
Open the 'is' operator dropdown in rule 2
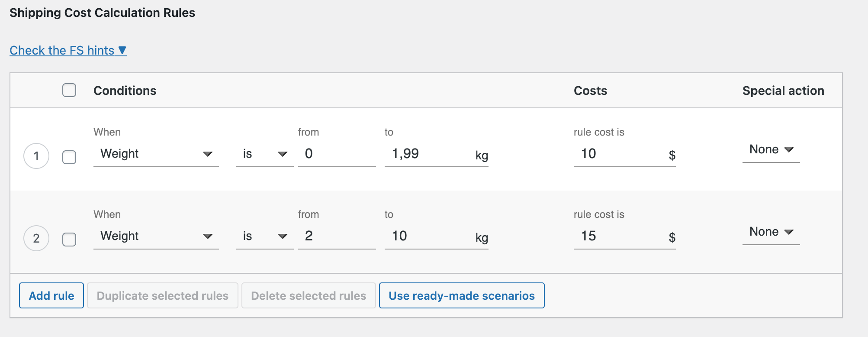pyautogui.click(x=264, y=237)
